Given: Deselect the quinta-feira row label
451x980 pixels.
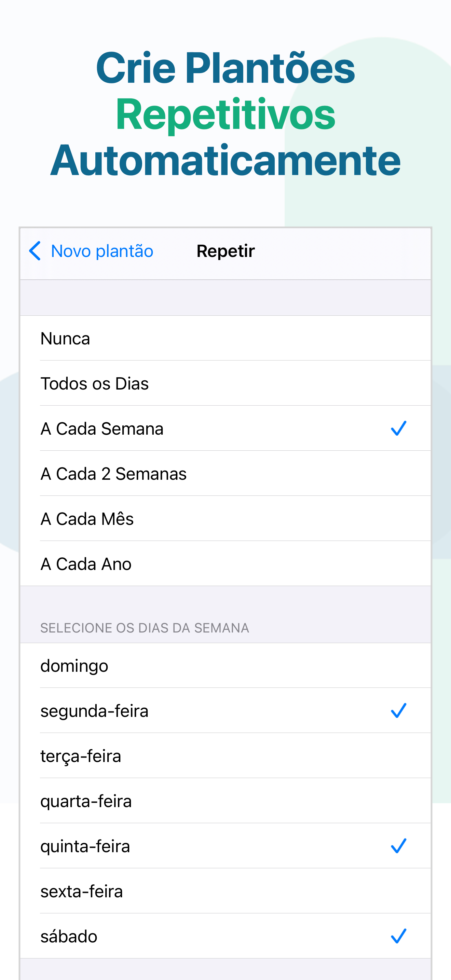Looking at the screenshot, I should click(x=85, y=846).
